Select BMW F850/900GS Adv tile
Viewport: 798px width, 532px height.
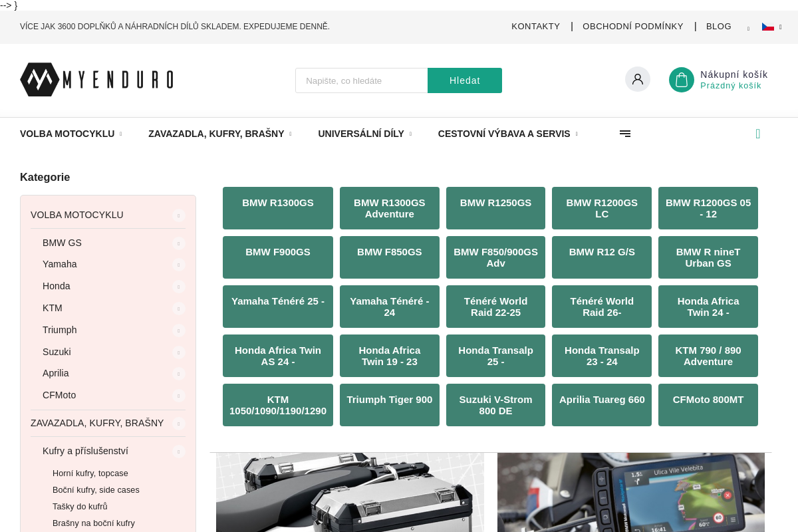click(x=495, y=257)
